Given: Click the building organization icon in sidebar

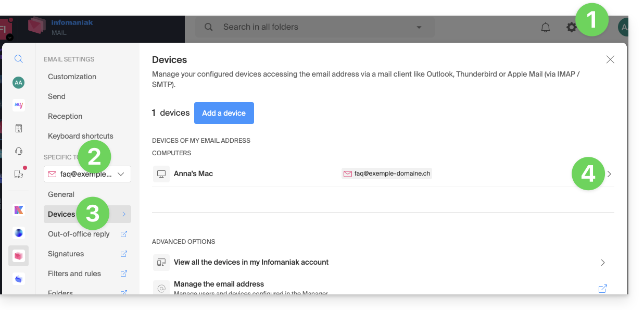Looking at the screenshot, I should 19,128.
